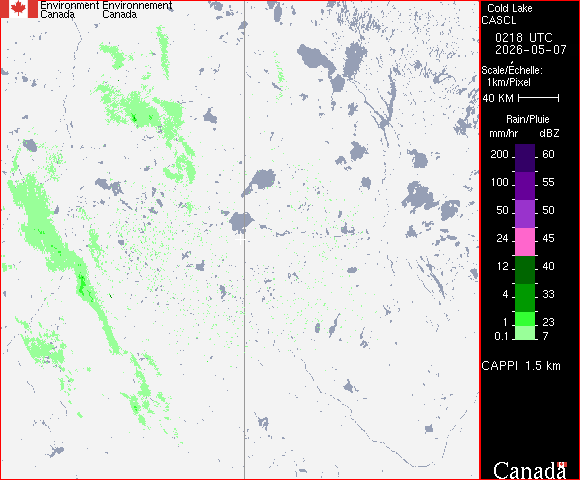
Task: Select the 55 dBZ purple legend swatch
Action: click(x=525, y=186)
